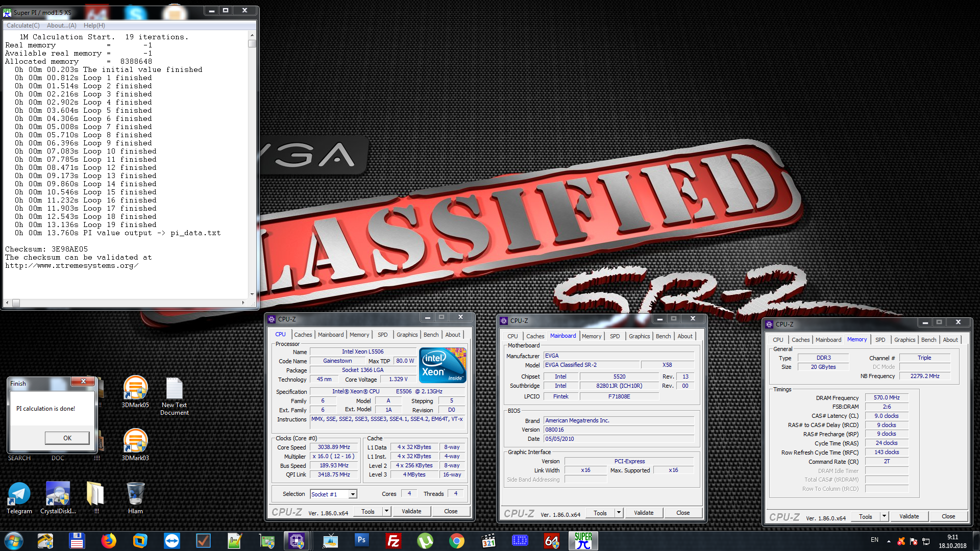Open Telegram desktop shortcut
Screen dimensions: 980x551
[19, 498]
